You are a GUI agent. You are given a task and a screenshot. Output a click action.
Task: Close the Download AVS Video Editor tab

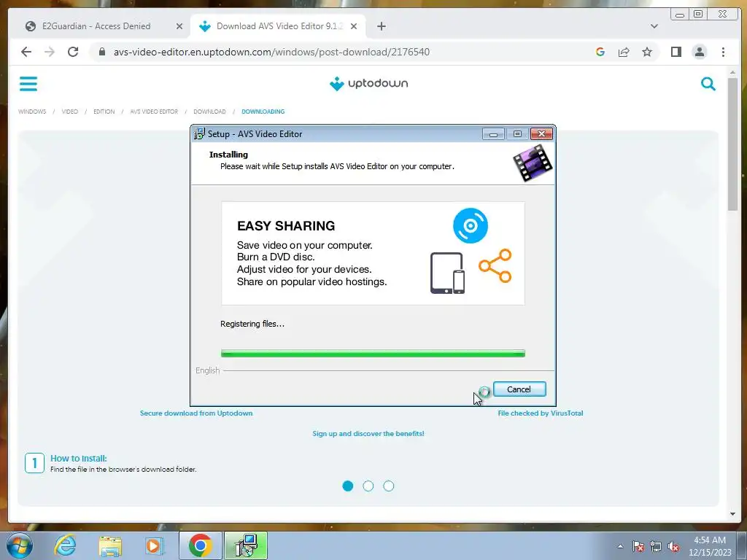(x=354, y=26)
